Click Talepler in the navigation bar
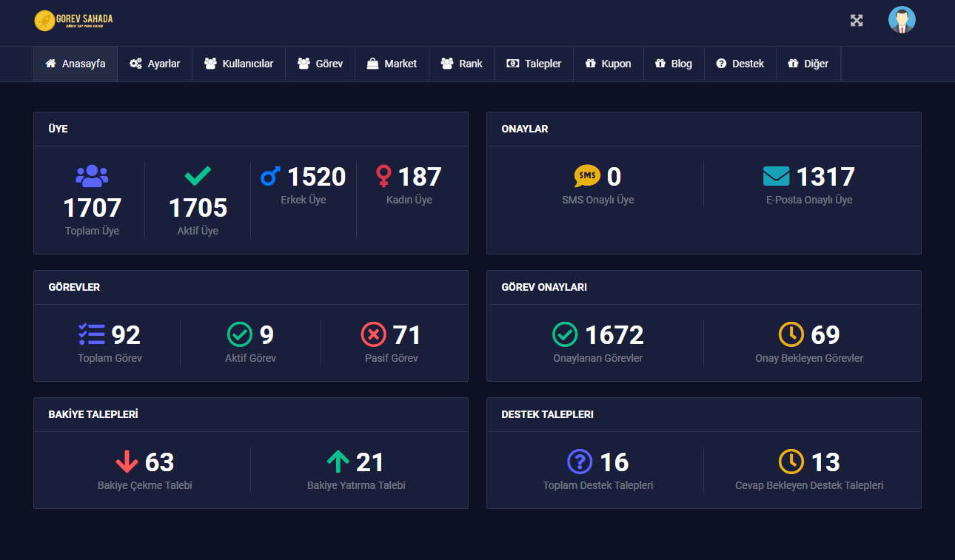The width and height of the screenshot is (955, 560). tap(534, 64)
